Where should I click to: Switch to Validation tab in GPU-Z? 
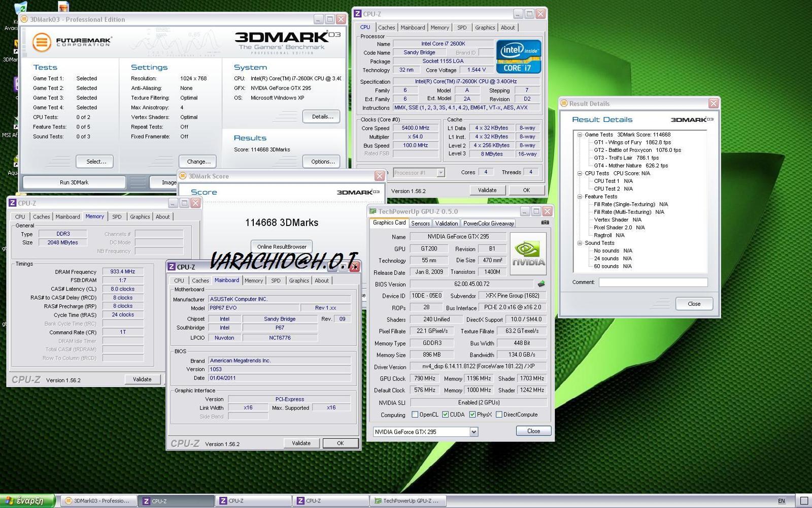click(x=447, y=223)
